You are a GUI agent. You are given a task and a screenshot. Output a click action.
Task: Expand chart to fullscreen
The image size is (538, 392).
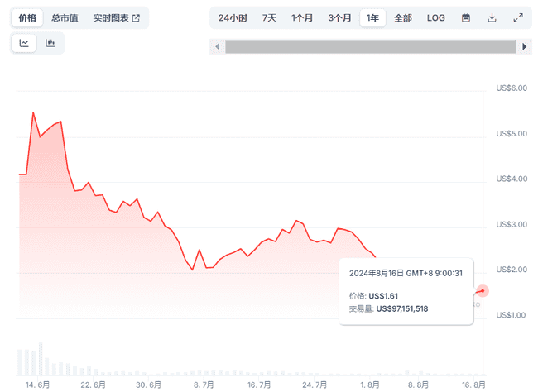coord(518,17)
